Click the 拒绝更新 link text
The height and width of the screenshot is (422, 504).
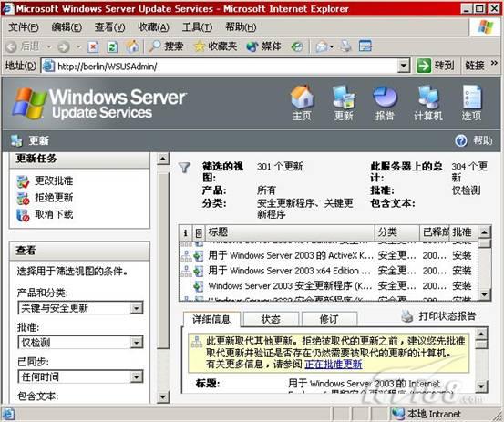(x=54, y=198)
